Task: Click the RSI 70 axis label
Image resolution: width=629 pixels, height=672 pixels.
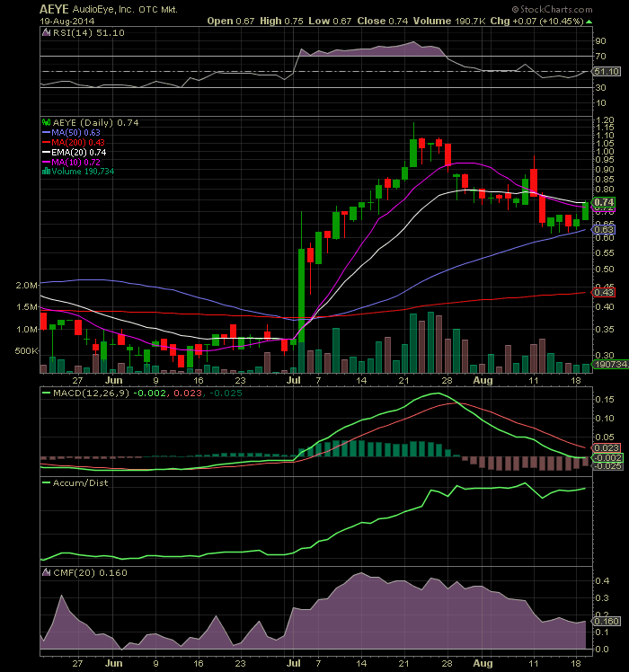Action: click(601, 56)
